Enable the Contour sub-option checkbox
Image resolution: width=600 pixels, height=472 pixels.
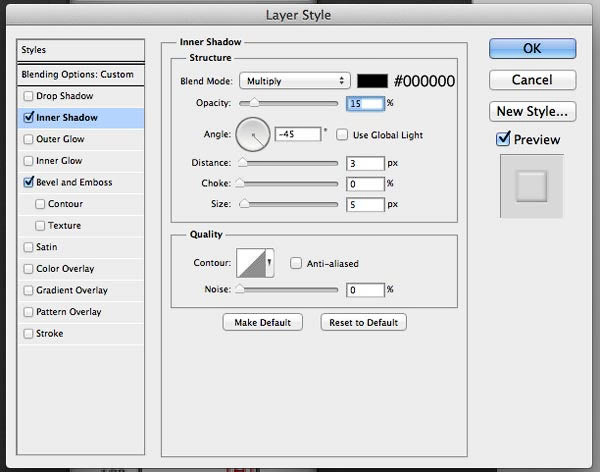[x=40, y=204]
